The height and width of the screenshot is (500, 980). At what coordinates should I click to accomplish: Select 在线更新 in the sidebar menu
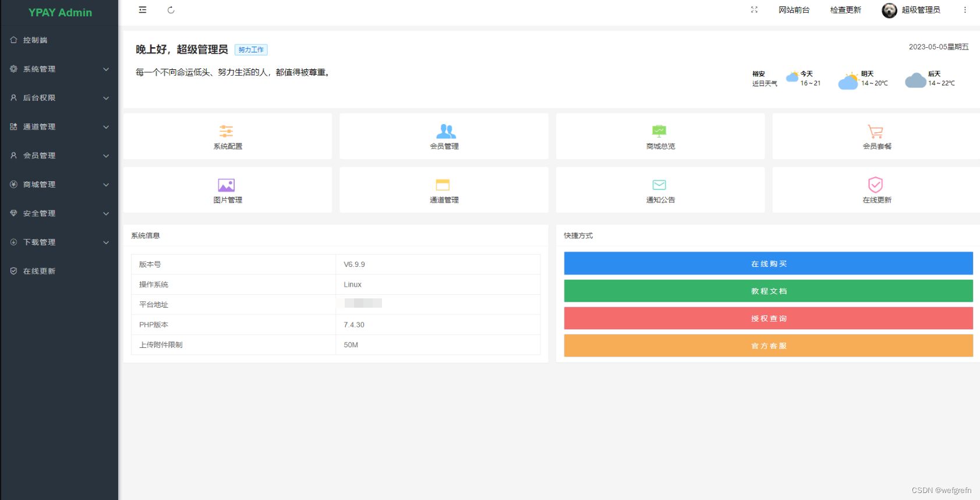tap(40, 271)
